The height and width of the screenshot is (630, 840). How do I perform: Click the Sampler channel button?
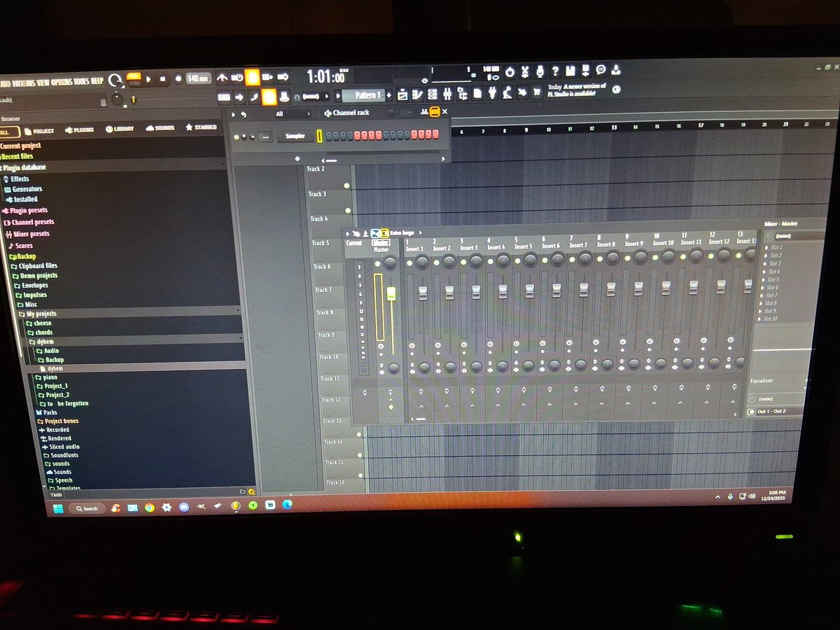coord(295,136)
